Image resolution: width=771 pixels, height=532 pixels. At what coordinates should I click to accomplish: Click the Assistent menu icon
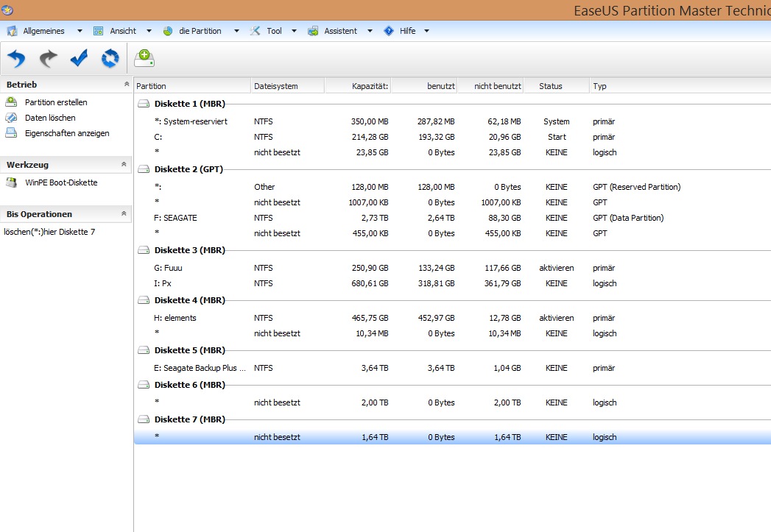click(x=313, y=31)
